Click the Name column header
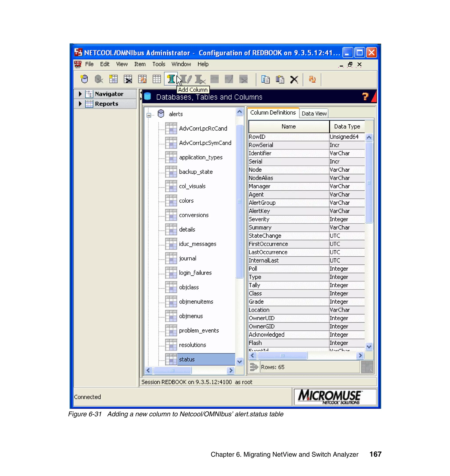This screenshot has height=476, width=450. 289,126
